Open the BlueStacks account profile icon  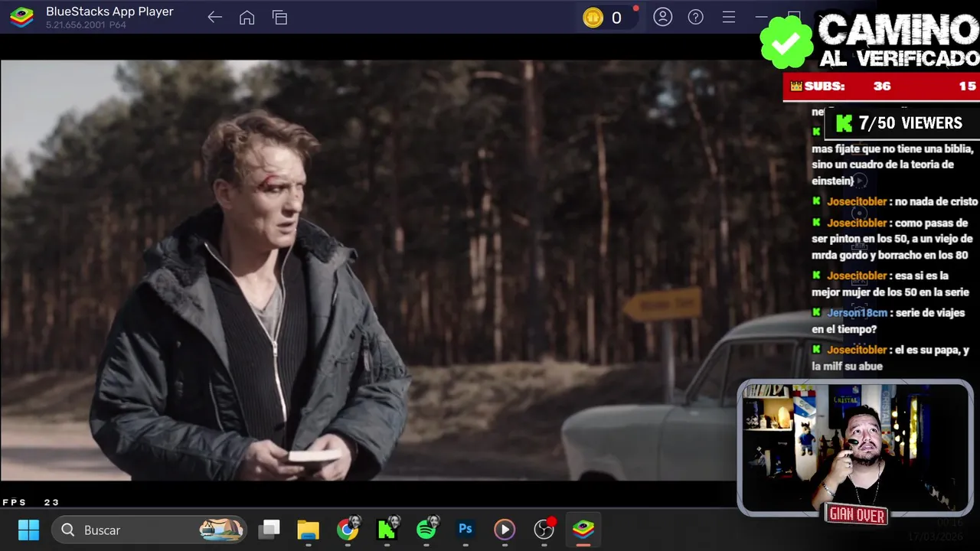point(663,17)
